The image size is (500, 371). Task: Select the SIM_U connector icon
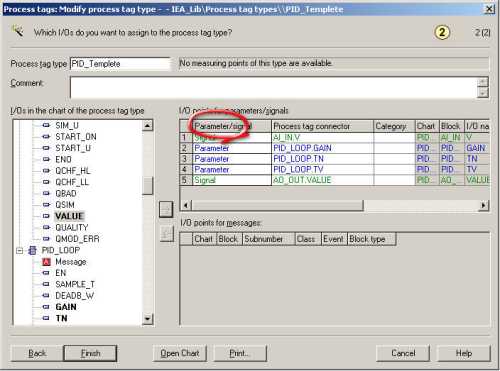point(46,125)
